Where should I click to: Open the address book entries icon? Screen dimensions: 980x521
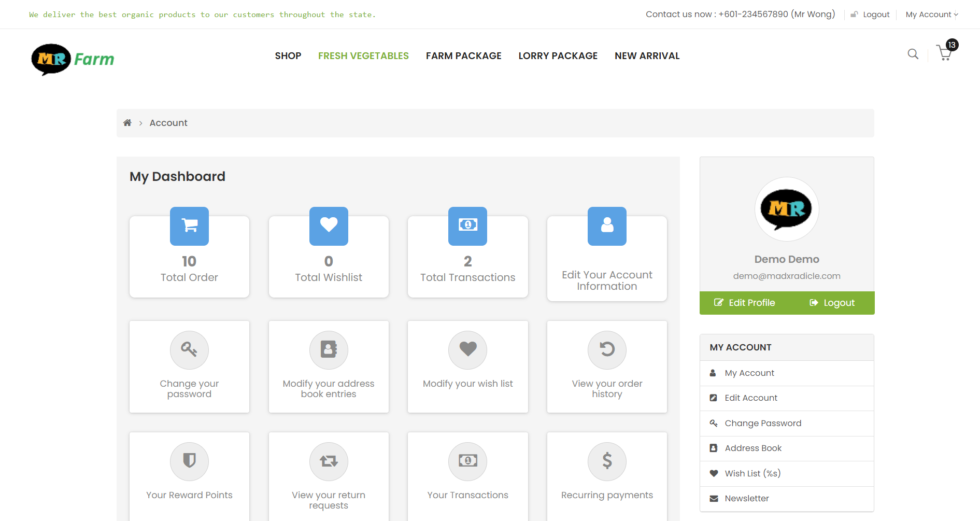(329, 350)
